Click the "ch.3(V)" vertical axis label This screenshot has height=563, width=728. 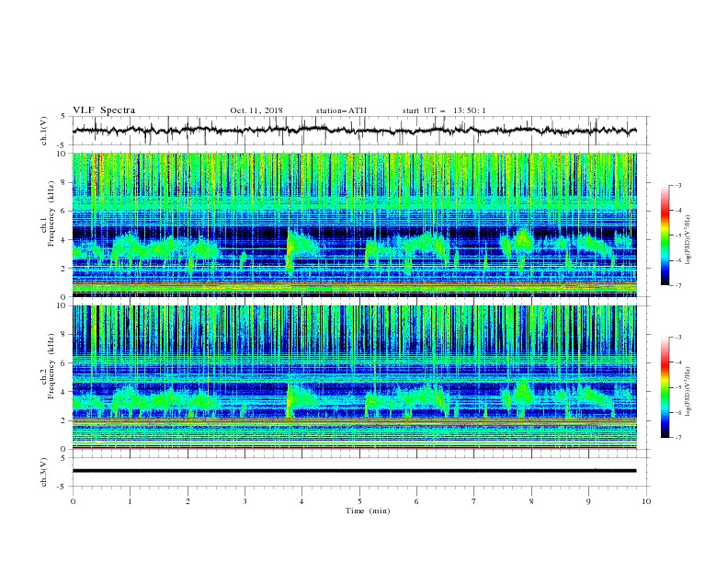point(44,472)
